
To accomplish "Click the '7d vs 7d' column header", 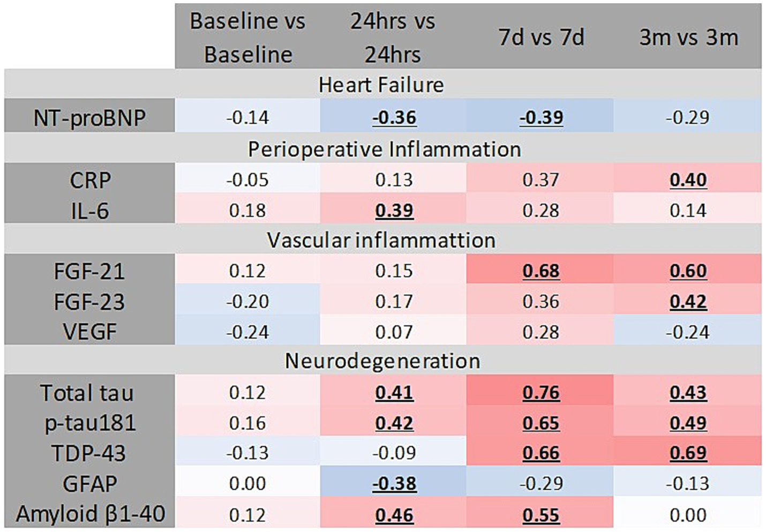I will (x=541, y=38).
